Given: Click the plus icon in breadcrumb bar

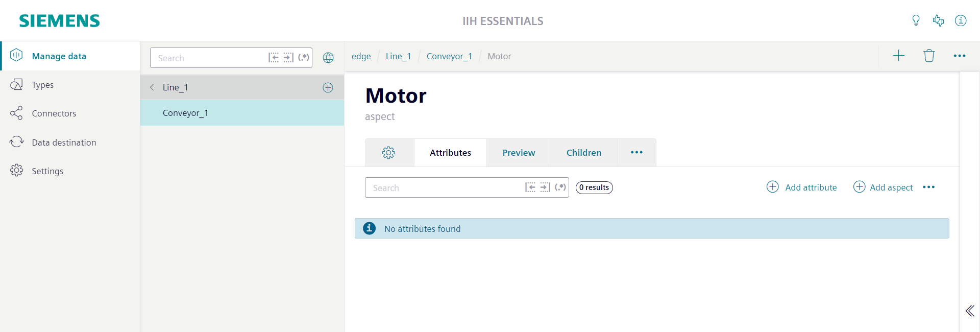Looking at the screenshot, I should (898, 56).
